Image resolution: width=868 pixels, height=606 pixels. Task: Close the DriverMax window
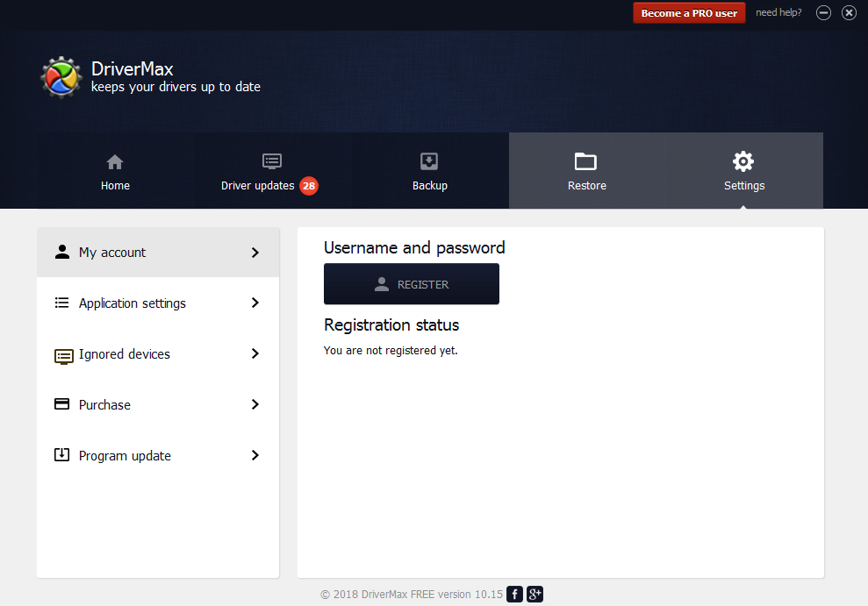click(x=849, y=13)
